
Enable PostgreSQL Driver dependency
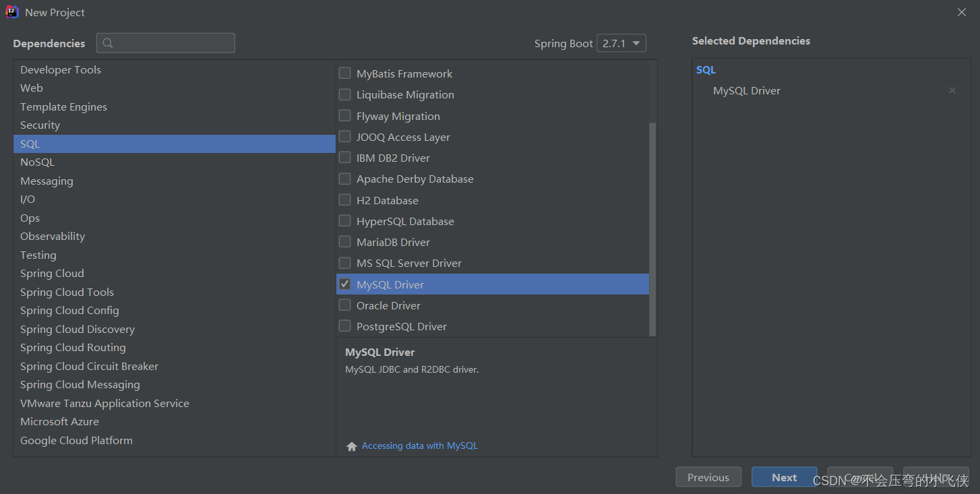coord(344,326)
